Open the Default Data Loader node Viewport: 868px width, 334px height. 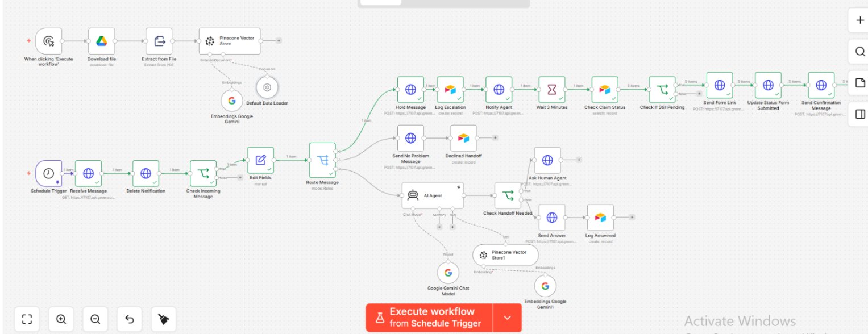(267, 87)
